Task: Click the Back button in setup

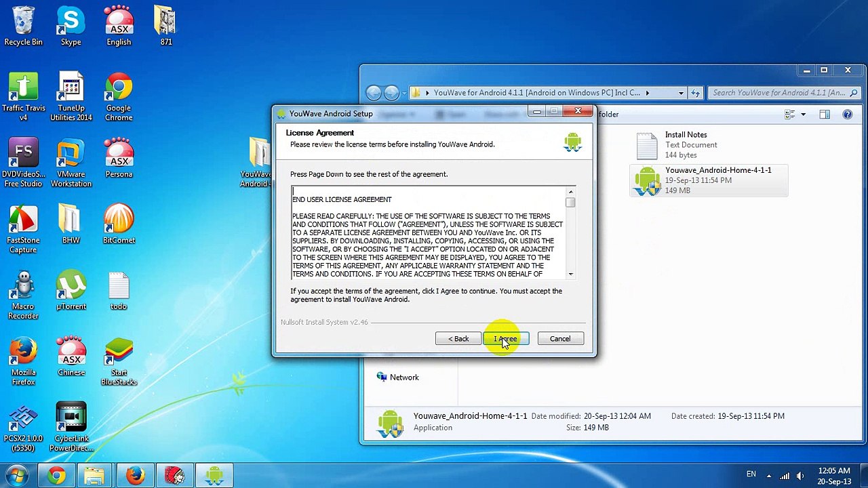Action: [x=458, y=339]
